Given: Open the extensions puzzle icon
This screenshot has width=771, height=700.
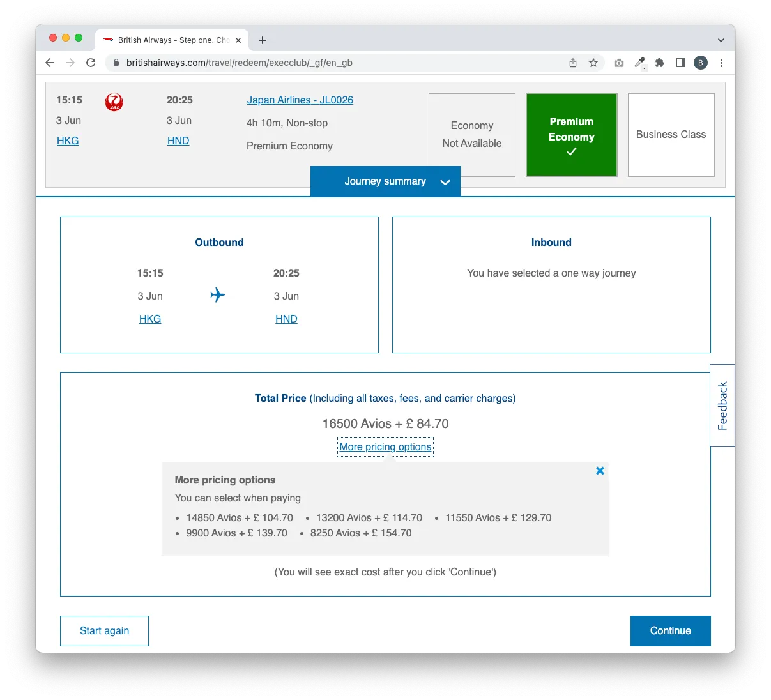Looking at the screenshot, I should [660, 63].
